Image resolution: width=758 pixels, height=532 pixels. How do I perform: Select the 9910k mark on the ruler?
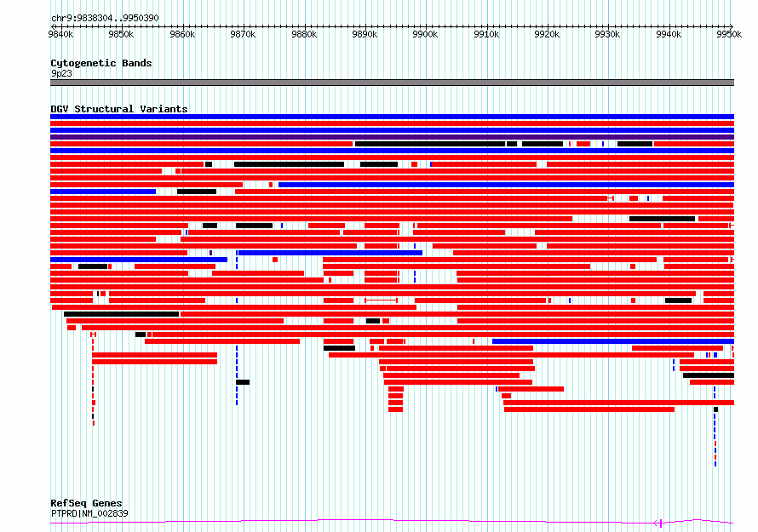pyautogui.click(x=486, y=34)
